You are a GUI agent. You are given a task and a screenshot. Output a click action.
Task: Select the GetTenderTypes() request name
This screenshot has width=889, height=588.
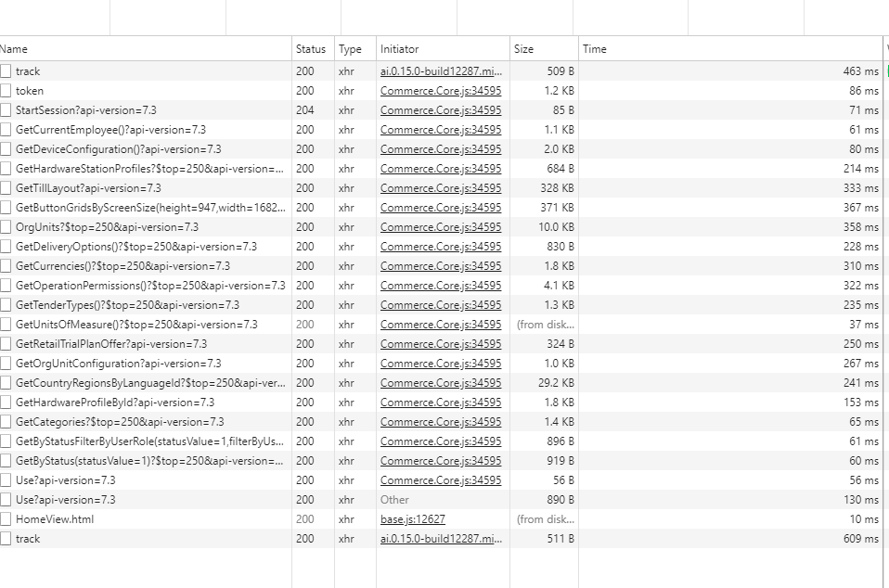pos(127,305)
